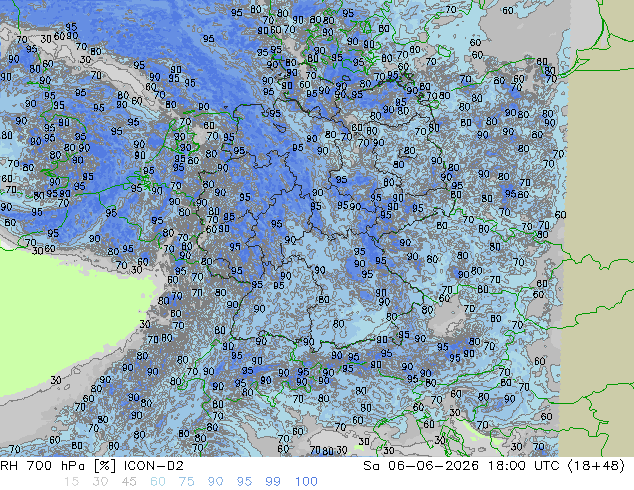This screenshot has width=634, height=490.
Task: Click the 'ICON-D2' model label
Action: (154, 466)
